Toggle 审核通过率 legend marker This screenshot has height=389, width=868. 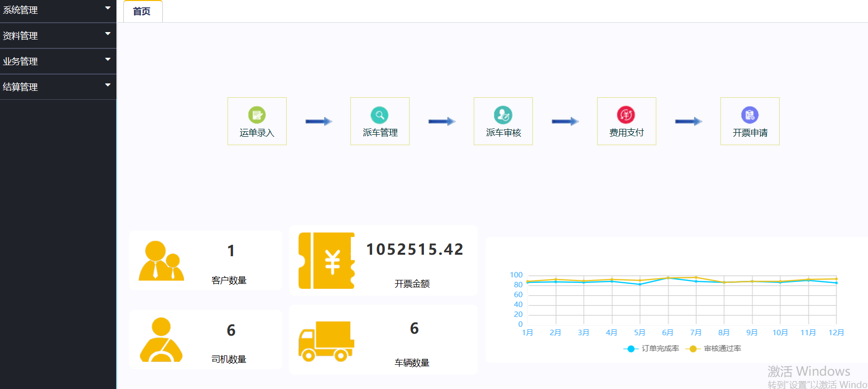pyautogui.click(x=693, y=349)
